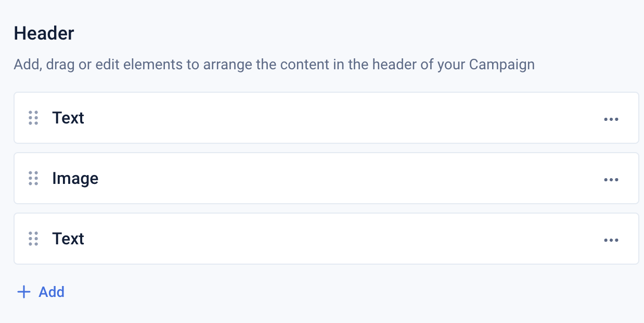
Task: Click the word Campaign in the description
Action: (x=501, y=65)
